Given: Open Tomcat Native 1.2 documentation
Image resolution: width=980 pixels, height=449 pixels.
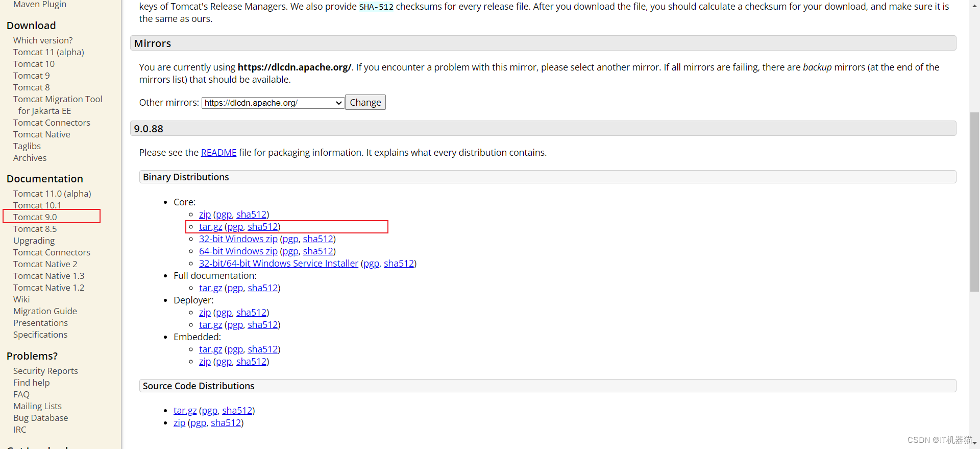Looking at the screenshot, I should click(49, 288).
